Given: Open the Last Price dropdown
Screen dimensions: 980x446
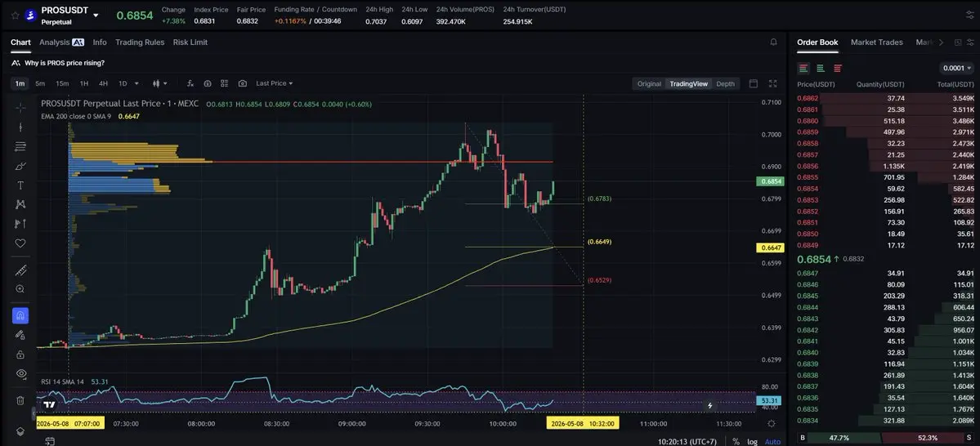Looking at the screenshot, I should pyautogui.click(x=275, y=83).
